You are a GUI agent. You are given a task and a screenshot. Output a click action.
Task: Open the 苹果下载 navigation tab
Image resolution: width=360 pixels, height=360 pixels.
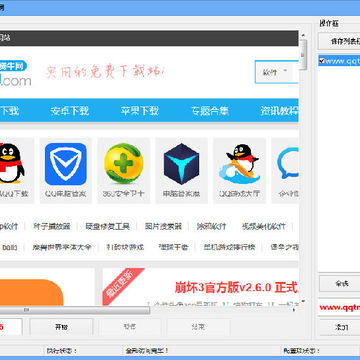[x=140, y=110]
